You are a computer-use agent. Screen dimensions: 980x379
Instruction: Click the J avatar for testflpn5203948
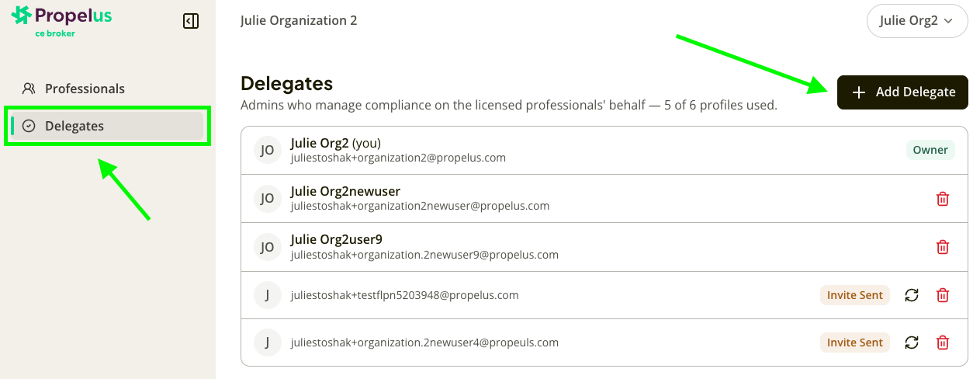click(267, 295)
